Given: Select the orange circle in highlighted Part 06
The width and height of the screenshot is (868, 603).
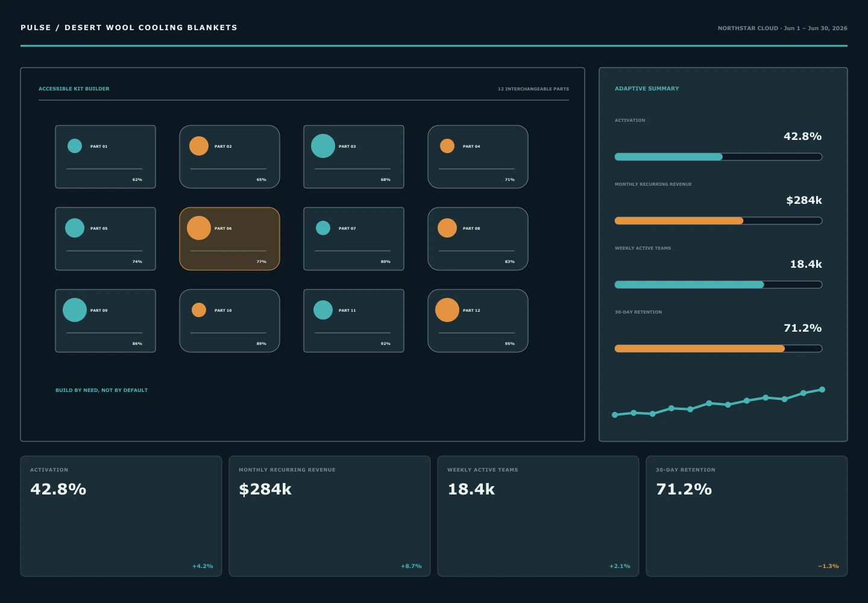Looking at the screenshot, I should click(x=199, y=228).
